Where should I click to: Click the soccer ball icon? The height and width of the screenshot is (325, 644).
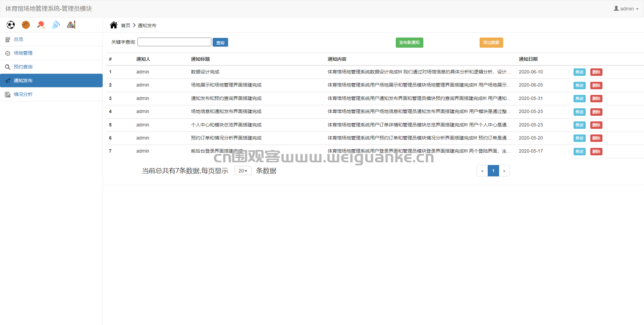pyautogui.click(x=11, y=25)
